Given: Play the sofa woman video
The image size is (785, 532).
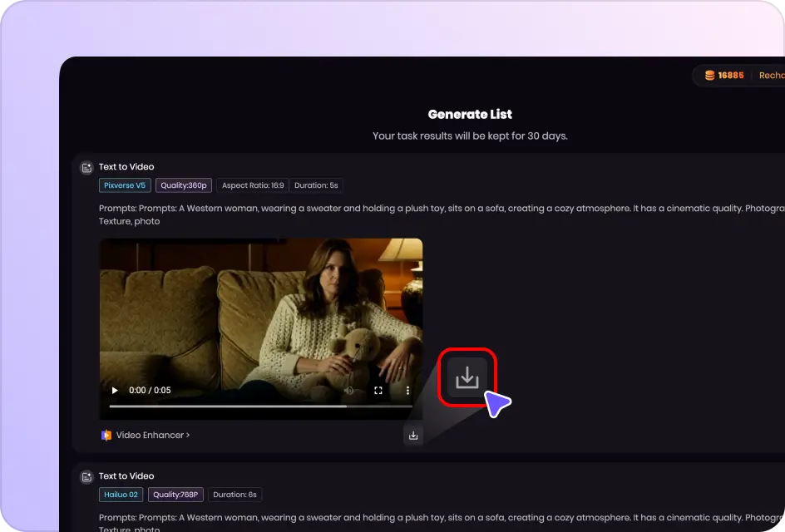Looking at the screenshot, I should pos(115,391).
